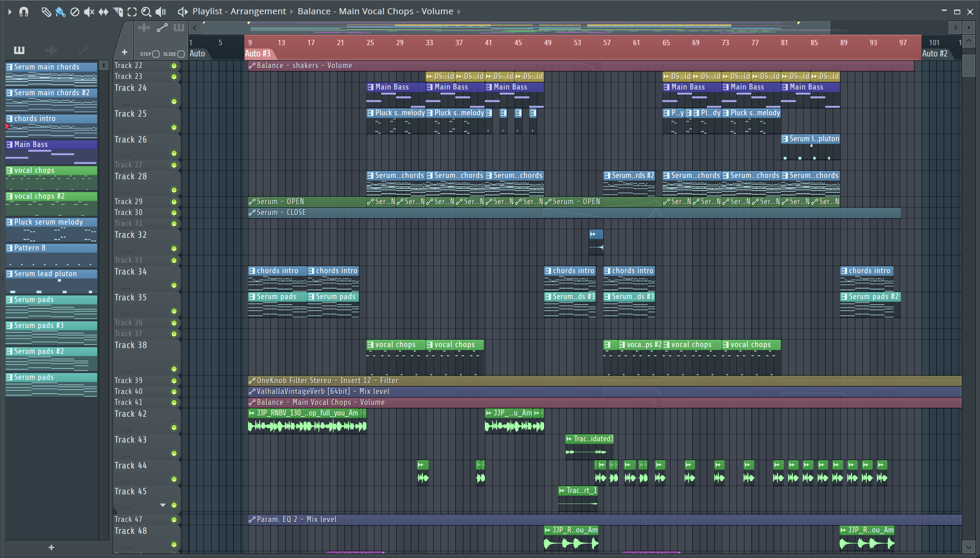Click automation clip focus icon
This screenshot has height=558, width=980.
pos(162,28)
